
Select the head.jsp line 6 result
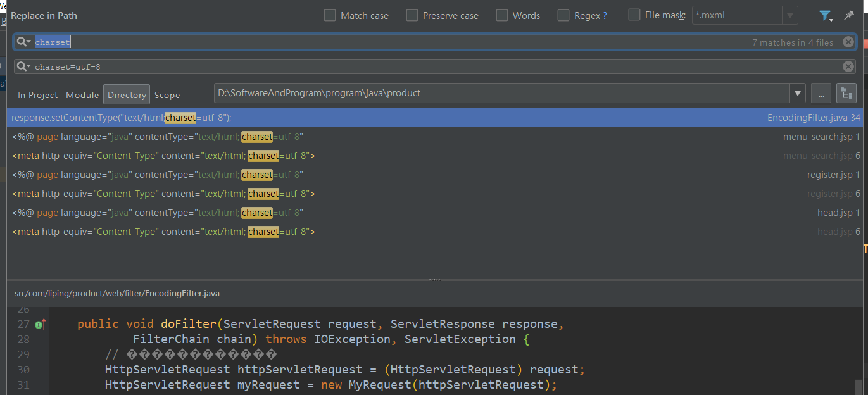[x=435, y=232]
